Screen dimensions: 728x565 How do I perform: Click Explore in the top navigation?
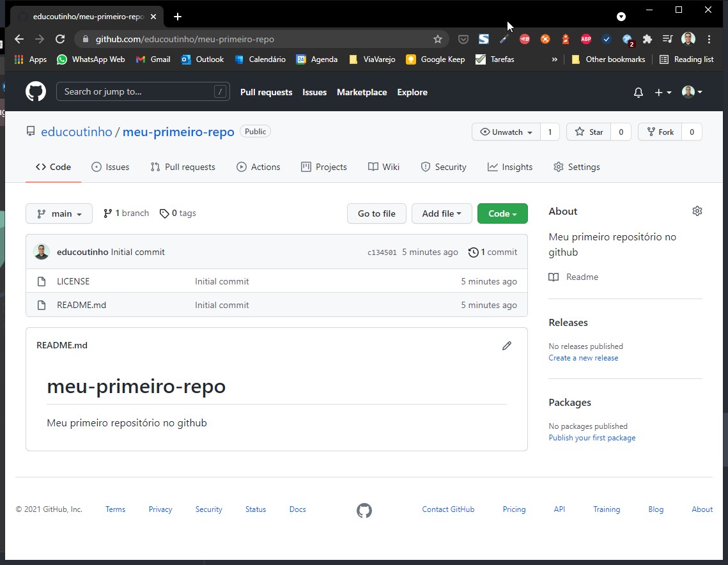[412, 93]
